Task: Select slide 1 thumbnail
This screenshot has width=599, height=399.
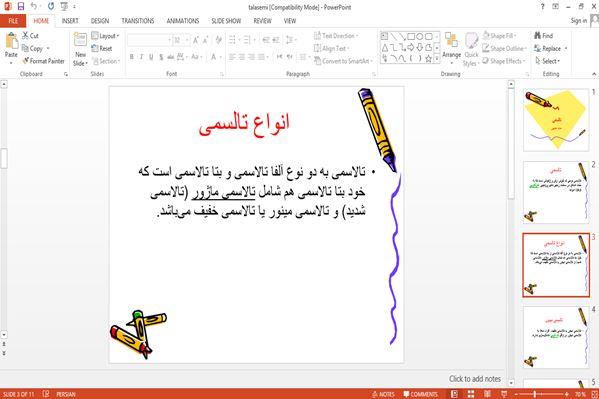Action: click(556, 120)
